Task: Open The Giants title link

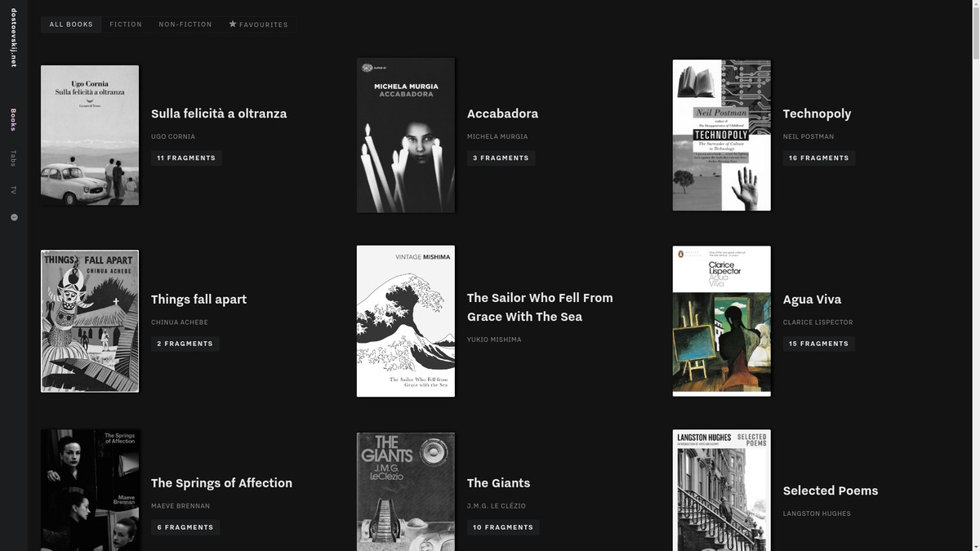Action: pyautogui.click(x=498, y=482)
